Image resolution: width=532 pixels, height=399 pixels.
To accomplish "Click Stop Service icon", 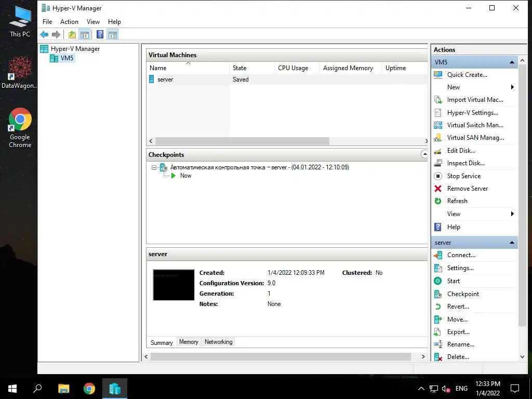I will pos(438,176).
